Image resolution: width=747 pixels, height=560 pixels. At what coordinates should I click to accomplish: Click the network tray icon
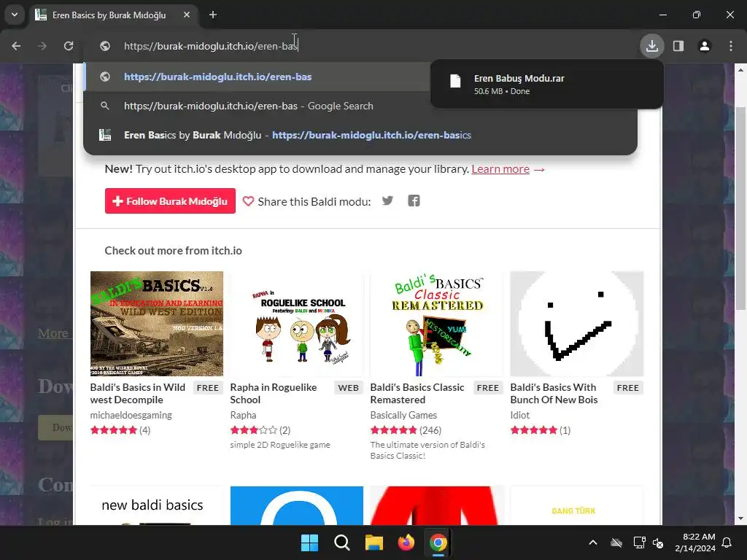(639, 542)
